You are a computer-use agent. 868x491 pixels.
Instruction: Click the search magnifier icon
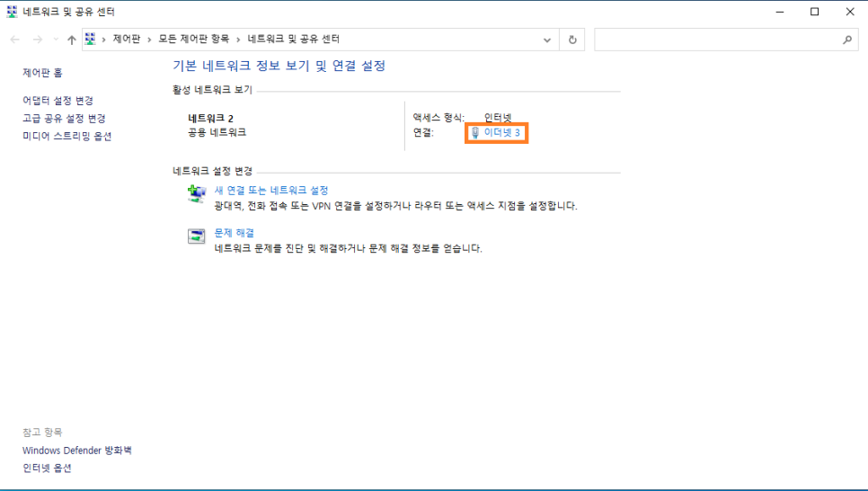point(847,40)
